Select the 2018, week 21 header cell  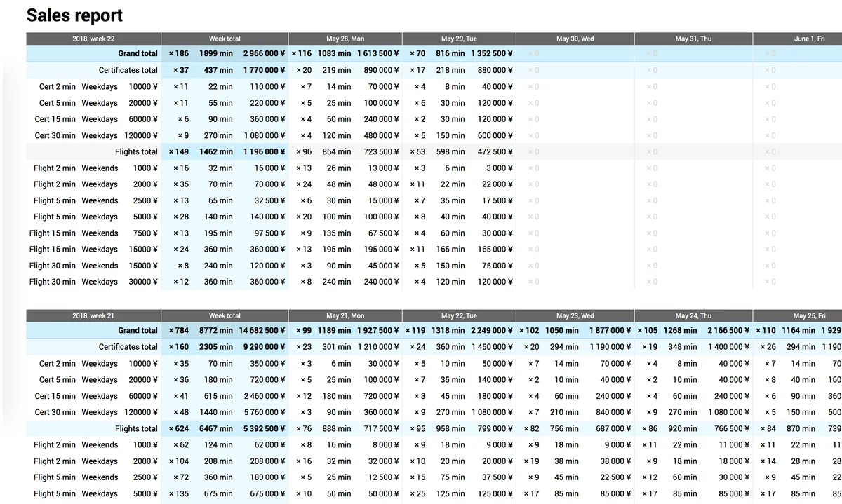(x=93, y=315)
